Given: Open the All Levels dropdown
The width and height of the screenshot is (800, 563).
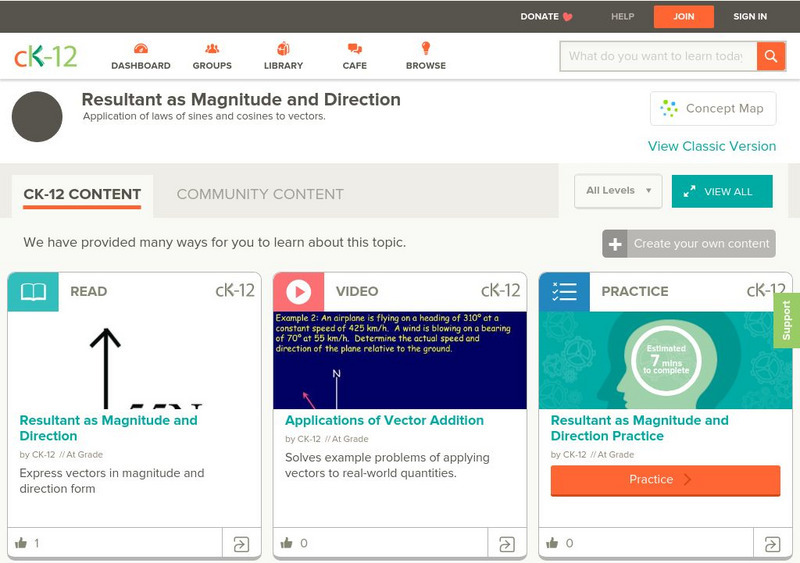Looking at the screenshot, I should point(618,191).
